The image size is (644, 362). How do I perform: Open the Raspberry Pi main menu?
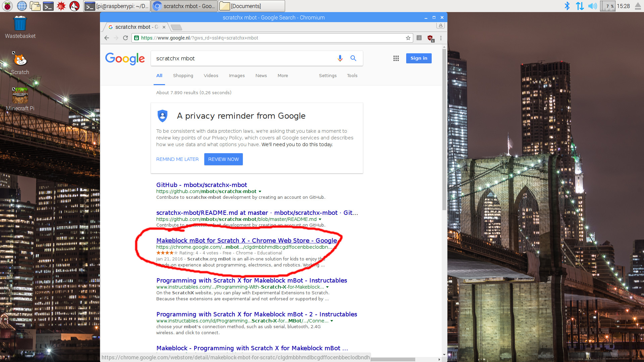pos(7,6)
